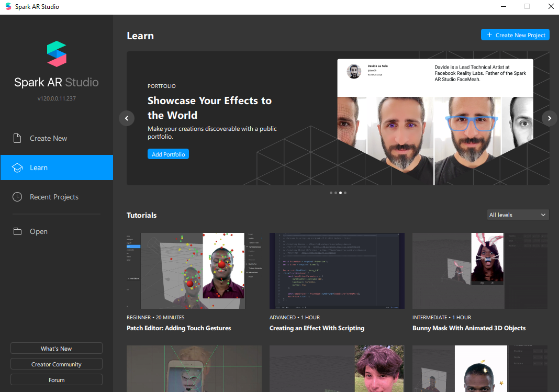
Task: Click the Create New document icon
Action: point(17,138)
